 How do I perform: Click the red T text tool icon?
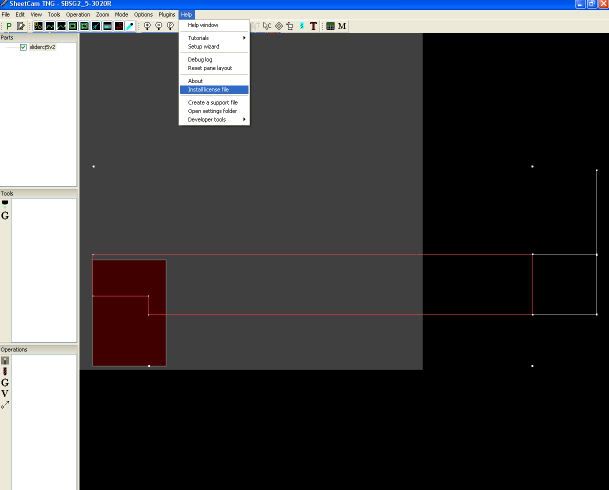click(x=313, y=26)
